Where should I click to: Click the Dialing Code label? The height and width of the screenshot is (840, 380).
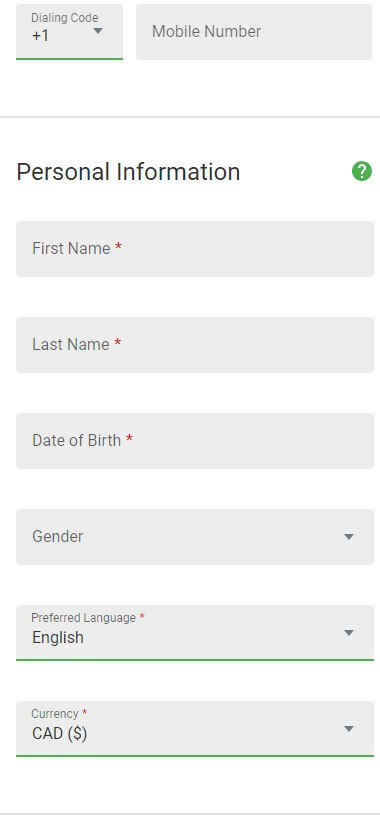[x=65, y=18]
